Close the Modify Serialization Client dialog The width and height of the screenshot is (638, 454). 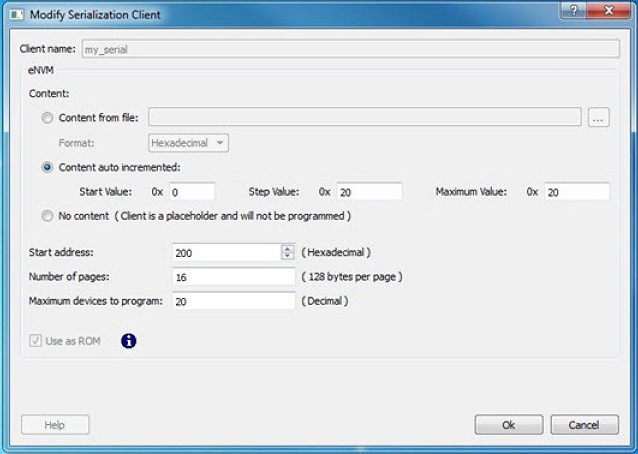click(610, 13)
